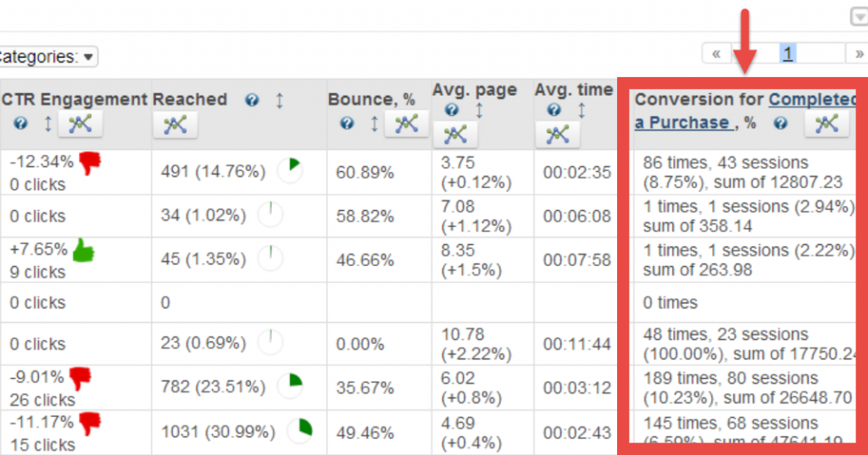Go to the next page of results
The image size is (868, 455).
[x=859, y=54]
